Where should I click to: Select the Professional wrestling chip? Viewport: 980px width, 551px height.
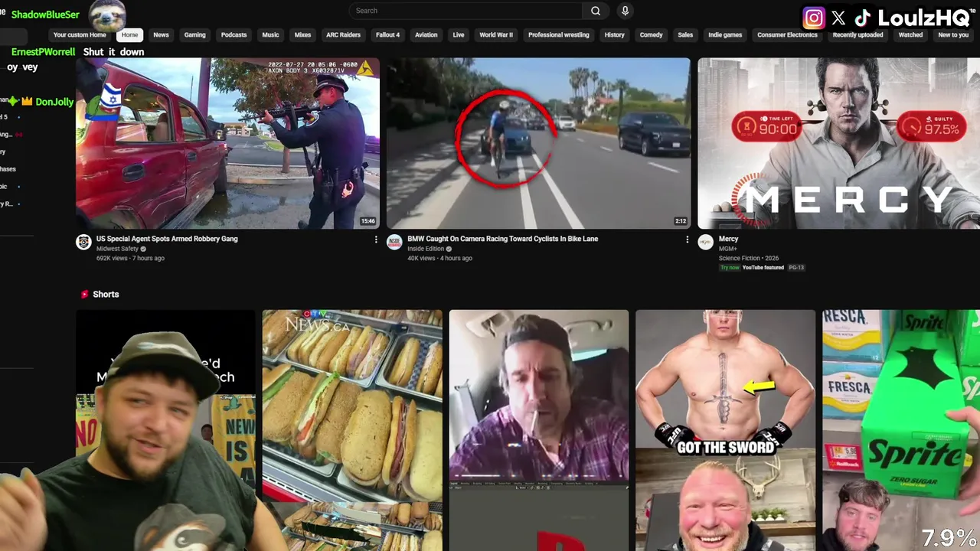point(558,35)
